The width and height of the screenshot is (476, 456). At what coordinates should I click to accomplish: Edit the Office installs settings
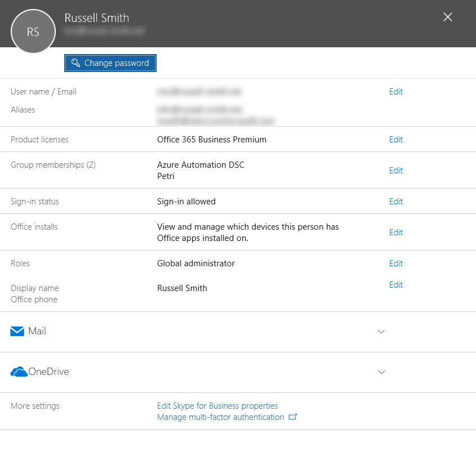tap(395, 232)
